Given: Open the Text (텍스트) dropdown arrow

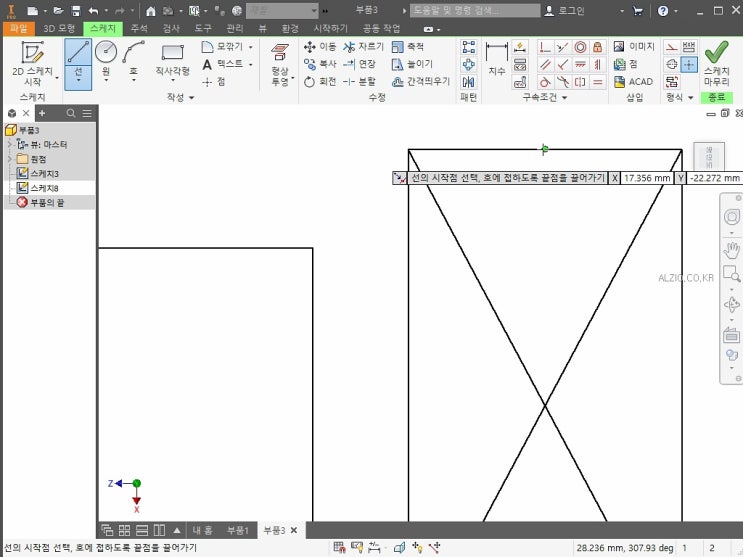Looking at the screenshot, I should [x=250, y=64].
